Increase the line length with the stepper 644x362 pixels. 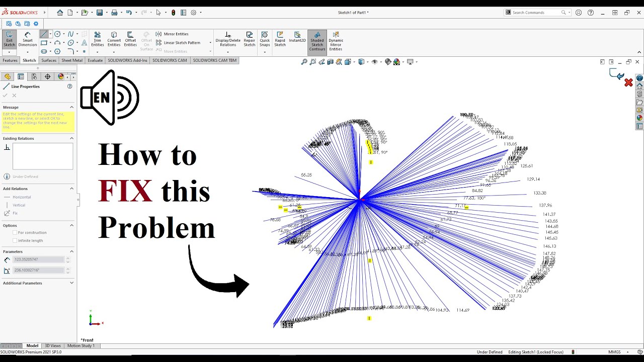pos(68,258)
